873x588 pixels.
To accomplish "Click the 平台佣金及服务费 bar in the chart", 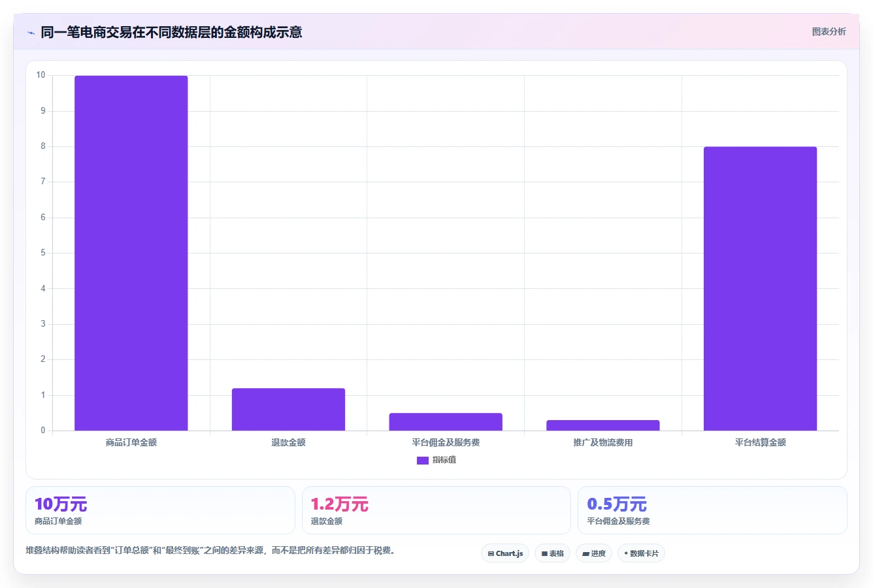I will (446, 422).
